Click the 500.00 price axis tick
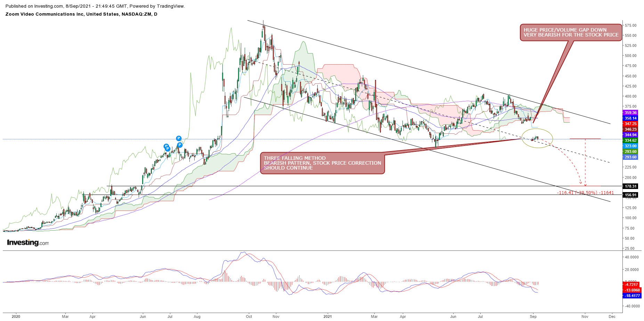Image resolution: width=644 pixels, height=321 pixels. 630,56
